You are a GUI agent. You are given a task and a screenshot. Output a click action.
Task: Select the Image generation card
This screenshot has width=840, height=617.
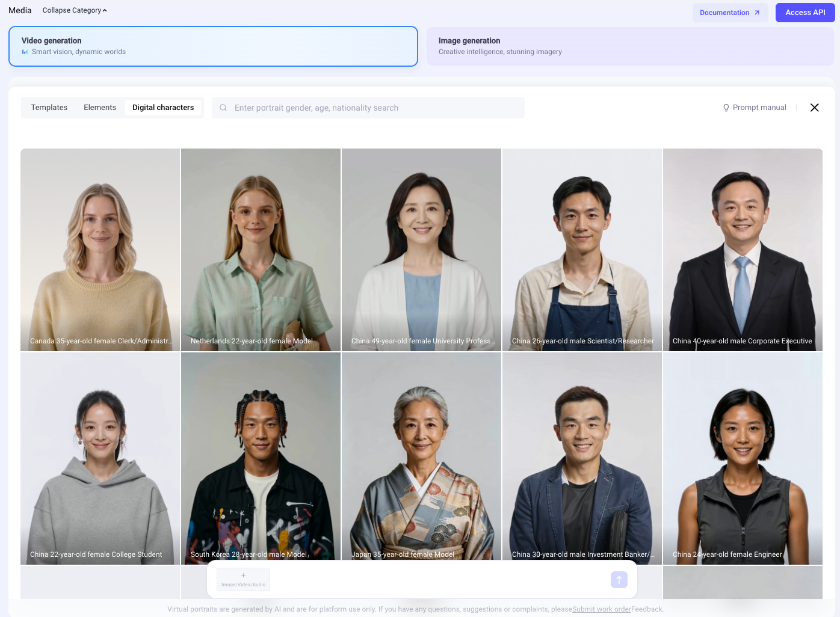pos(629,46)
